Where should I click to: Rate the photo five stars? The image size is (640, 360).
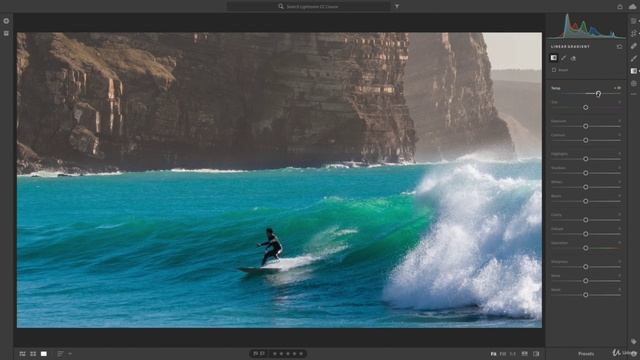pyautogui.click(x=301, y=354)
